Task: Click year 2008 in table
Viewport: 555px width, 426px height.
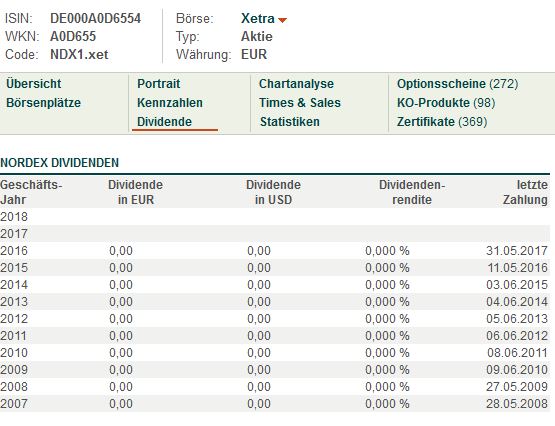Action: coord(14,386)
